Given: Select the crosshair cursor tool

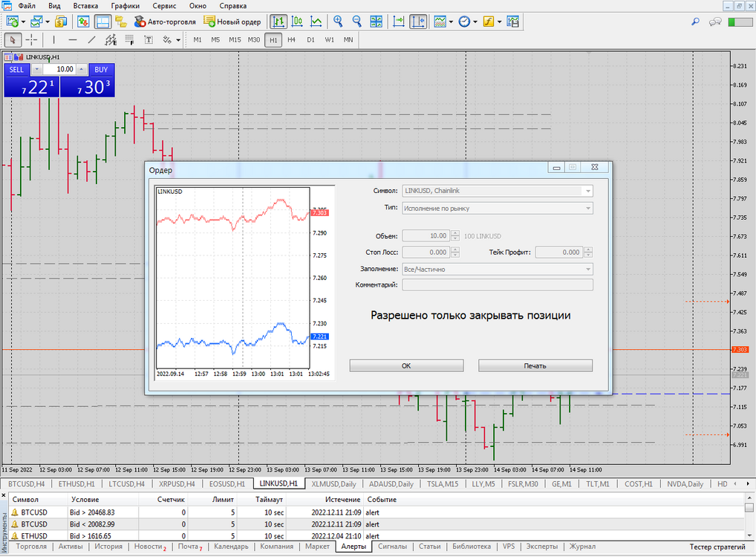Looking at the screenshot, I should pyautogui.click(x=31, y=40).
